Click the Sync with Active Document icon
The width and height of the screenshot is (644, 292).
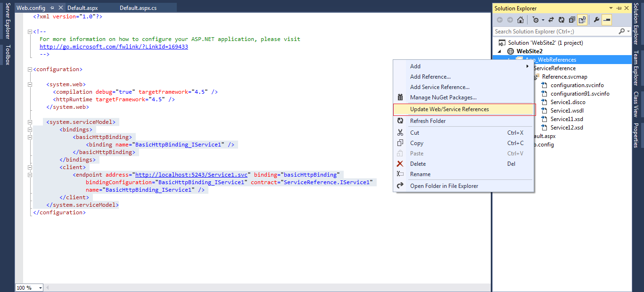click(551, 20)
